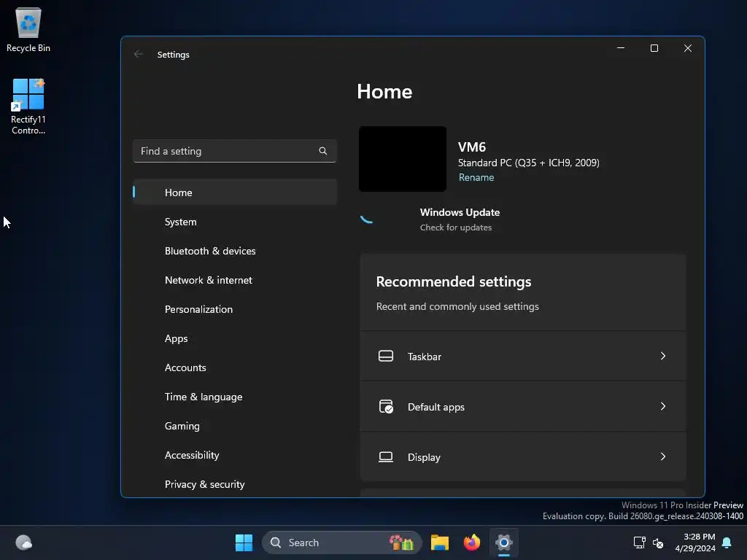Image resolution: width=747 pixels, height=560 pixels.
Task: Expand the Taskbar settings chevron
Action: tap(662, 356)
